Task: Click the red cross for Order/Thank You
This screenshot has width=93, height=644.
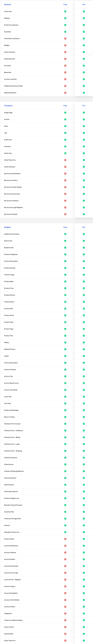Action: point(65,160)
